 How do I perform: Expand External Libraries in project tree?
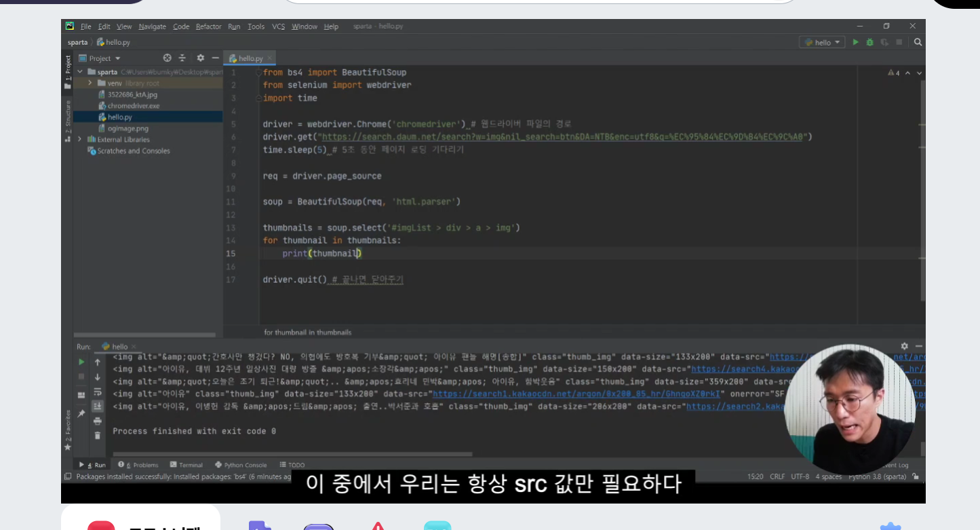tap(81, 139)
